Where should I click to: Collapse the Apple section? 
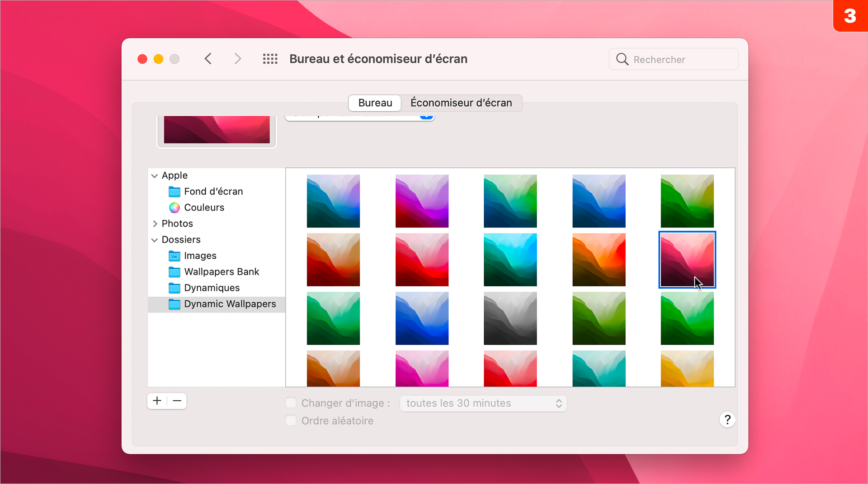(x=155, y=176)
